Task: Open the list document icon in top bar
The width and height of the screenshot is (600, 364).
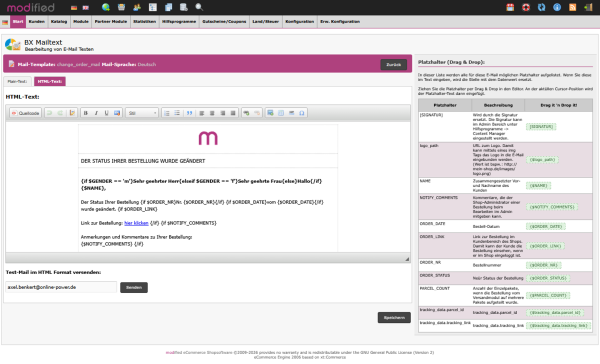Action: click(x=153, y=7)
